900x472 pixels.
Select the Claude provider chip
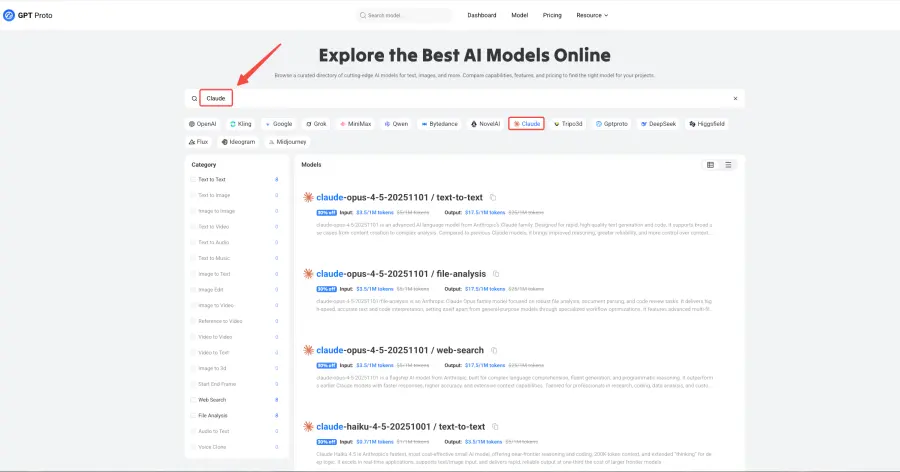coord(526,124)
